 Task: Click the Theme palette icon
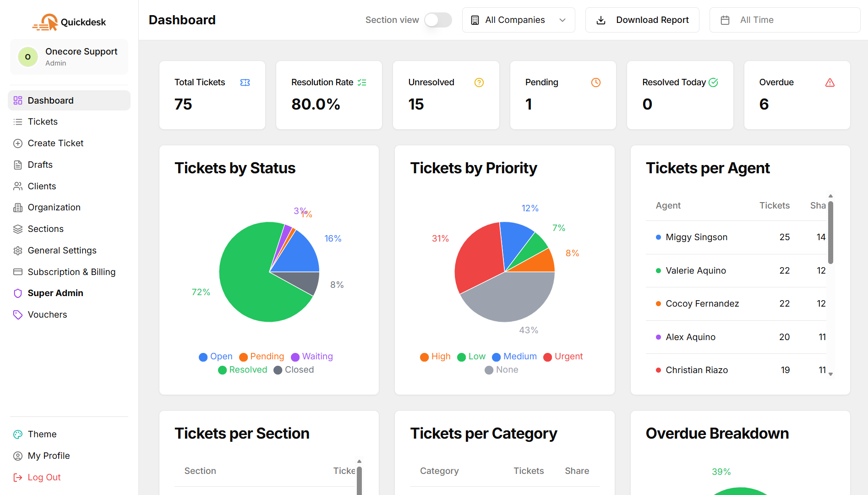point(18,434)
